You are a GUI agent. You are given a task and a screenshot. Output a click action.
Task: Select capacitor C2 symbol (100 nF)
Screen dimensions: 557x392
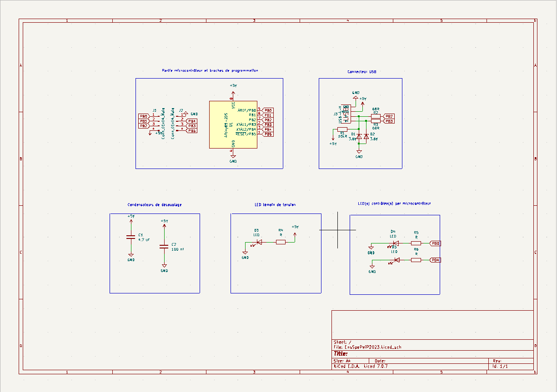click(x=164, y=247)
